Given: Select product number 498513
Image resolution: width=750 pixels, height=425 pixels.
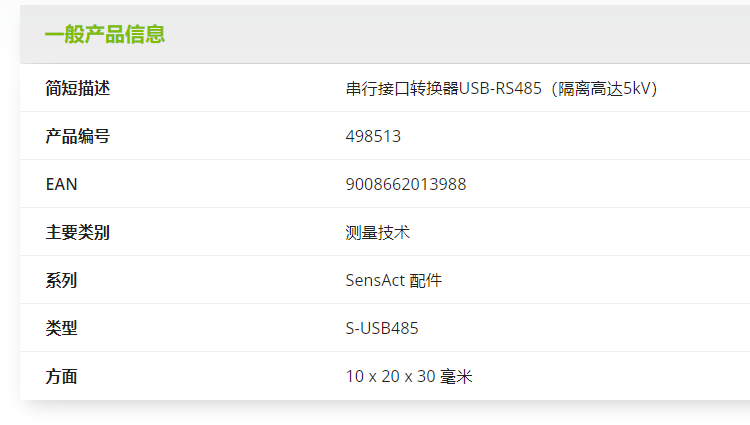Looking at the screenshot, I should pyautogui.click(x=373, y=136).
